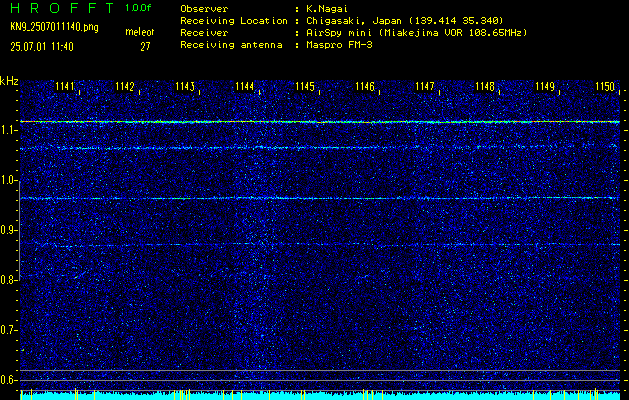Screen dimensions: 629x400
Task: Click the 1144 time marker
Action: click(x=244, y=86)
